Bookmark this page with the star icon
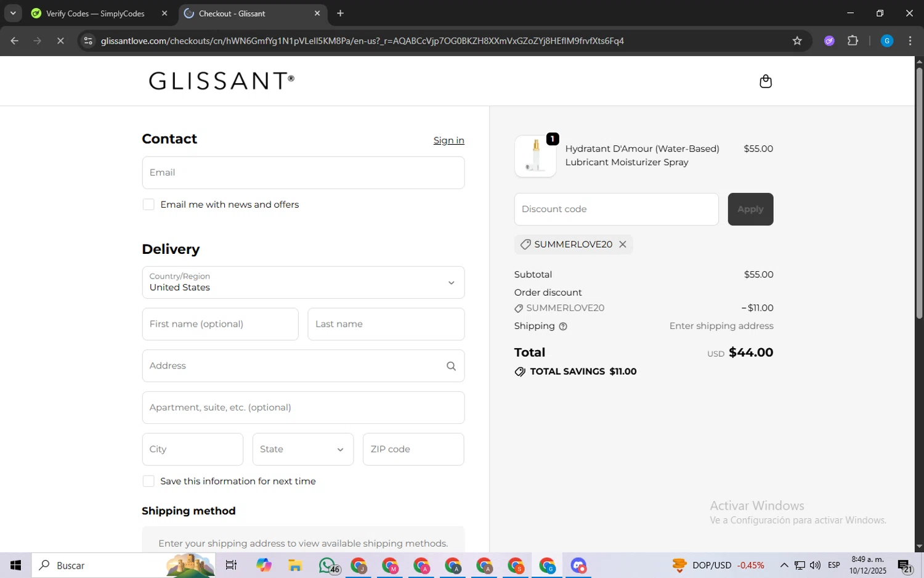This screenshot has height=578, width=924. tap(797, 41)
